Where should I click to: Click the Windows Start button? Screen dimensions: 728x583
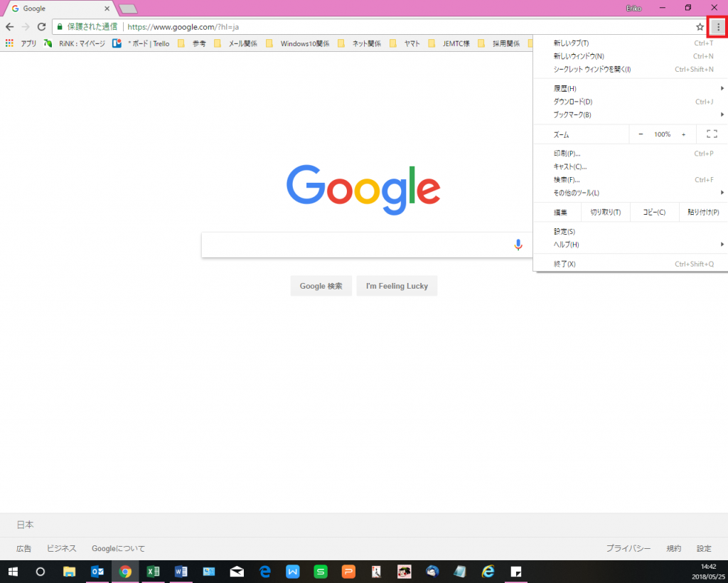13,572
